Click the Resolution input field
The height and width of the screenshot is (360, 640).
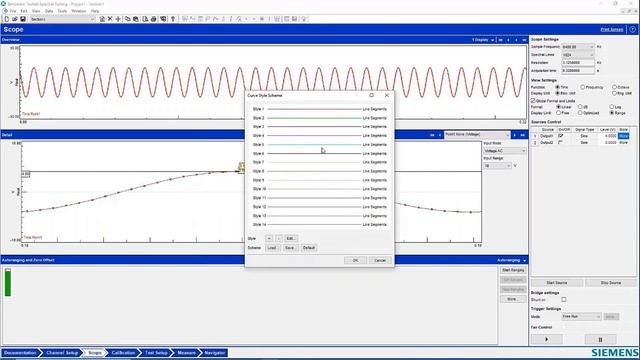point(578,63)
